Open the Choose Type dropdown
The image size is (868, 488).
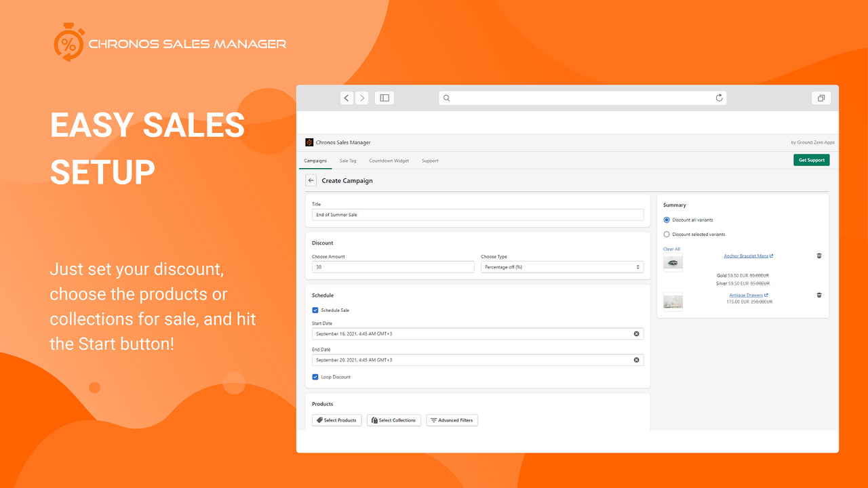coord(562,267)
